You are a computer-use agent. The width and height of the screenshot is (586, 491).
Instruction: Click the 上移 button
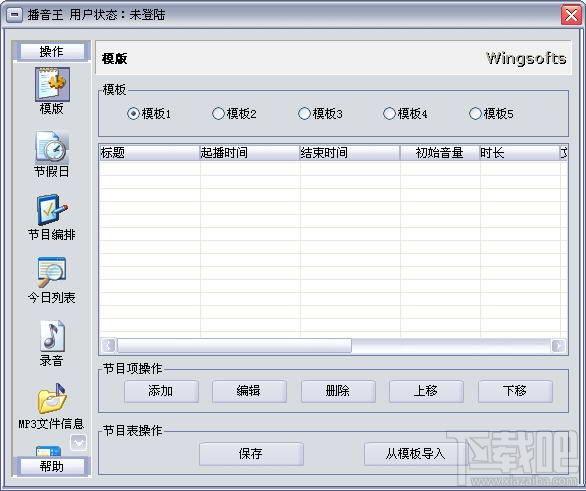pyautogui.click(x=426, y=391)
